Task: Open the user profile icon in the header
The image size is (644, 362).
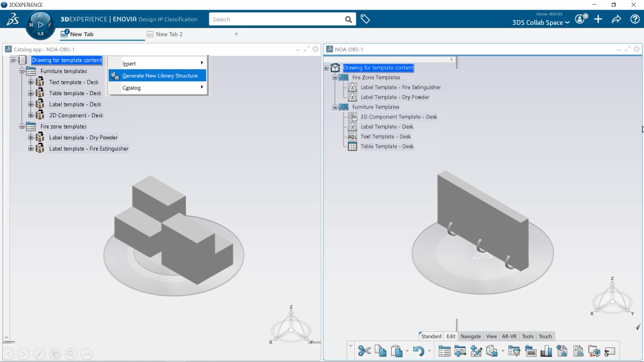Action: [x=580, y=19]
